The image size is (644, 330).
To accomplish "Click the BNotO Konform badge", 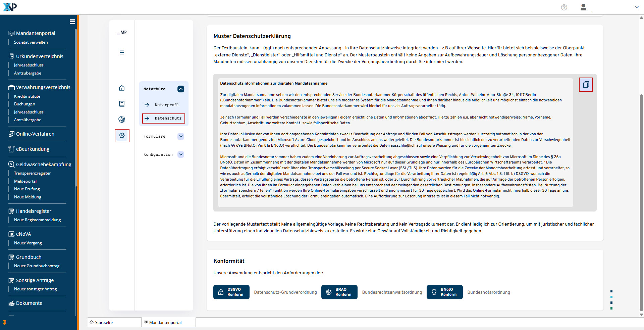I will [x=444, y=292].
